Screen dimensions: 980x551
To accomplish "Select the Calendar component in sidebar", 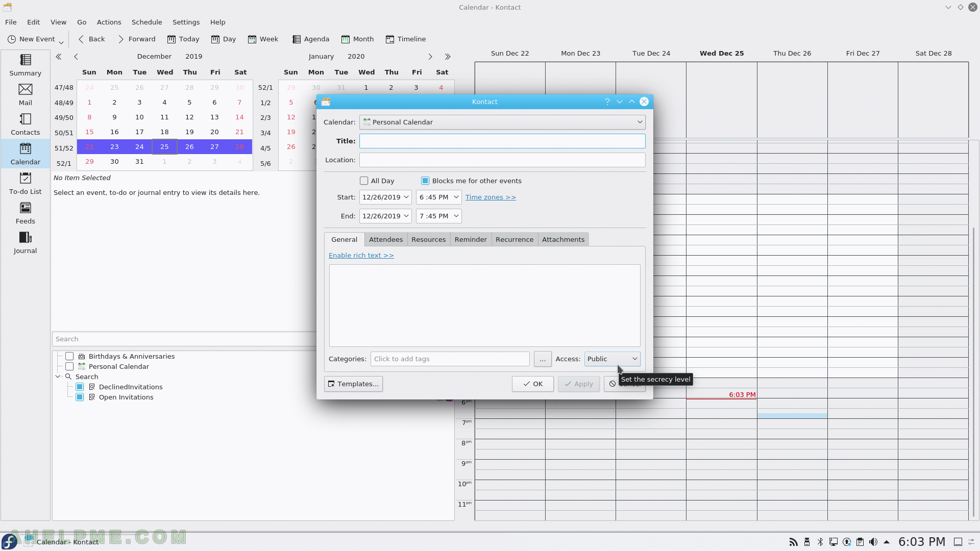I will click(25, 154).
